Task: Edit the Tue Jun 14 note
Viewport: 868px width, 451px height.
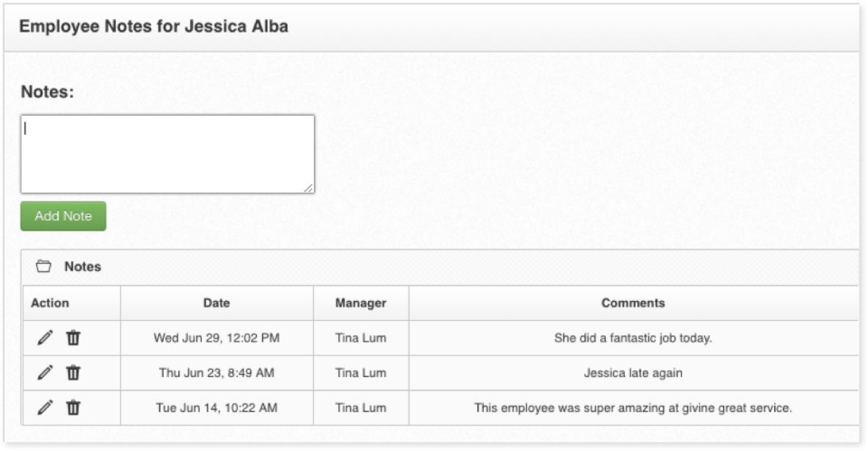Action: 44,408
